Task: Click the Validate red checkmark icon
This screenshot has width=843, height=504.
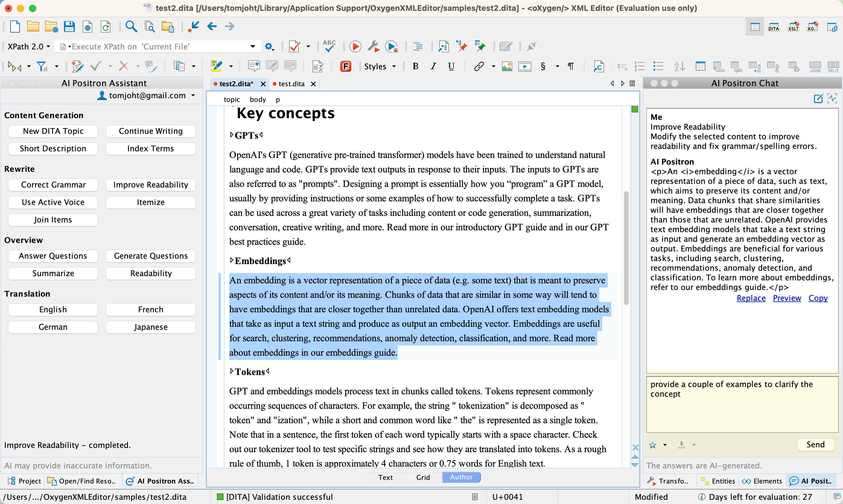Action: [294, 46]
